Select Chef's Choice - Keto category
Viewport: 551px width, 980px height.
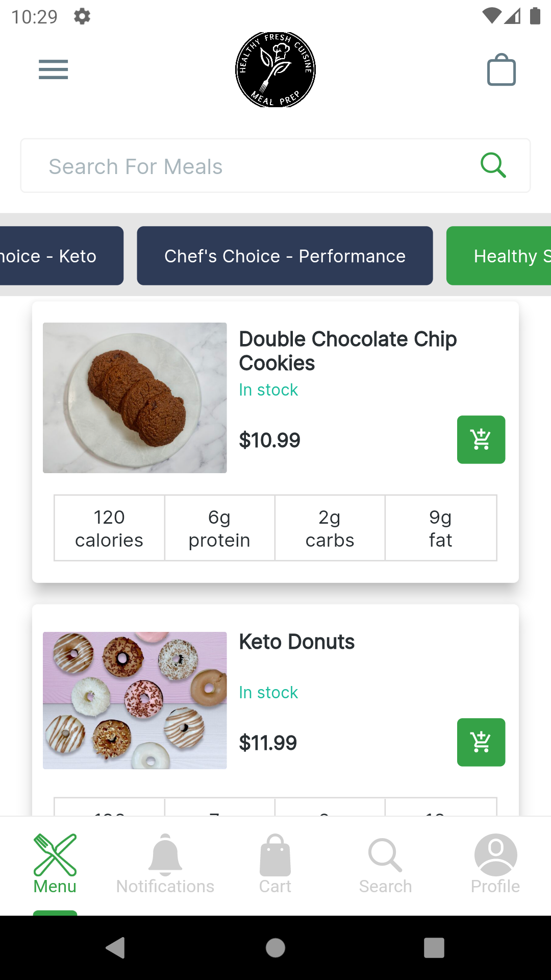pos(61,256)
